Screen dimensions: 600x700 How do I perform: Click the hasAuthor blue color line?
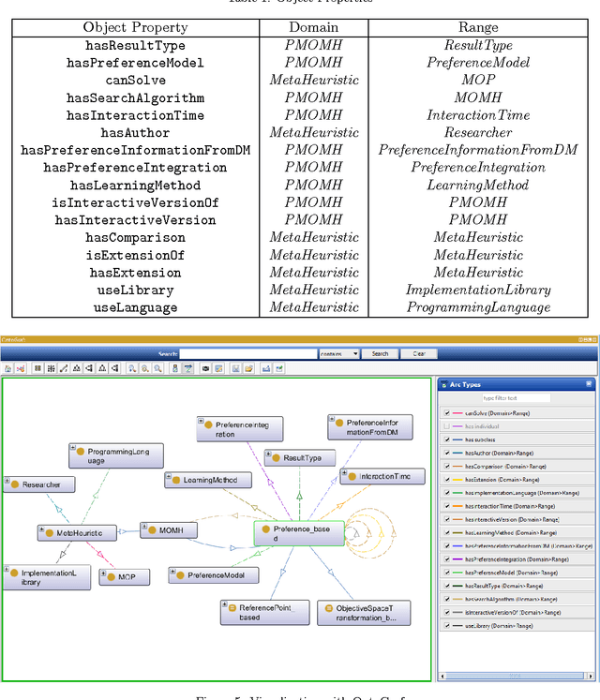point(457,453)
